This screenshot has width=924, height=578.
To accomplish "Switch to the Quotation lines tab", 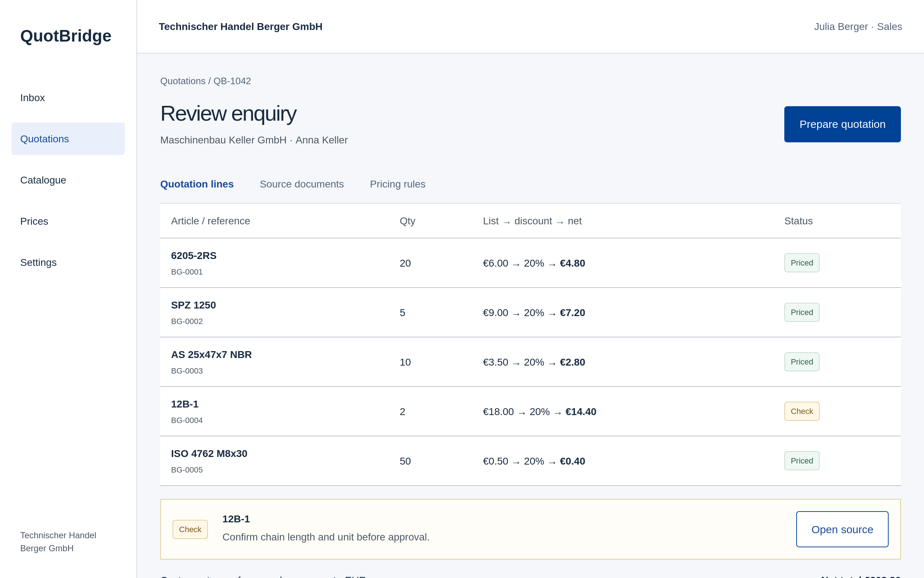I will tap(197, 184).
